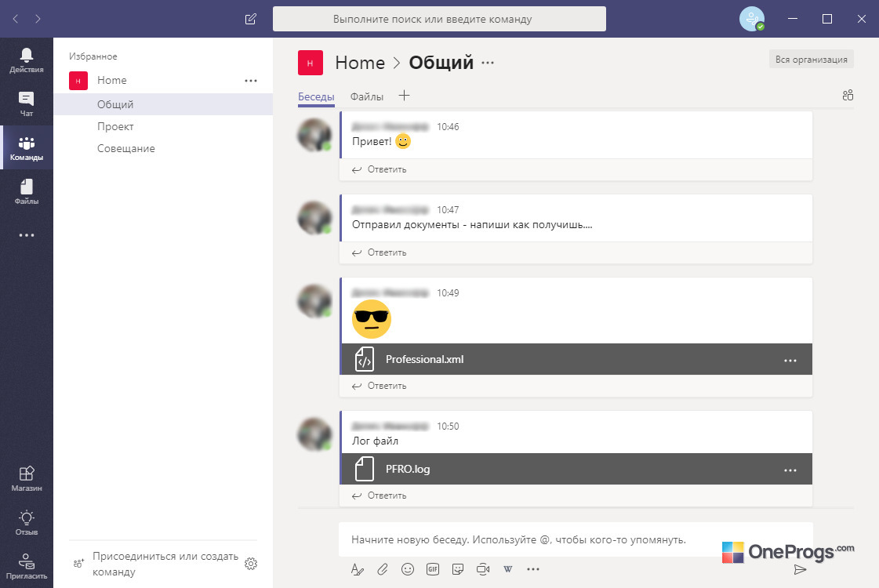This screenshot has width=879, height=588.
Task: Click sender avatar on 10:46 message
Action: click(x=314, y=135)
